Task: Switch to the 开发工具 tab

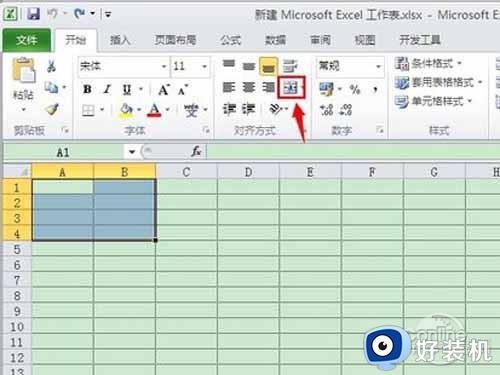Action: (420, 40)
